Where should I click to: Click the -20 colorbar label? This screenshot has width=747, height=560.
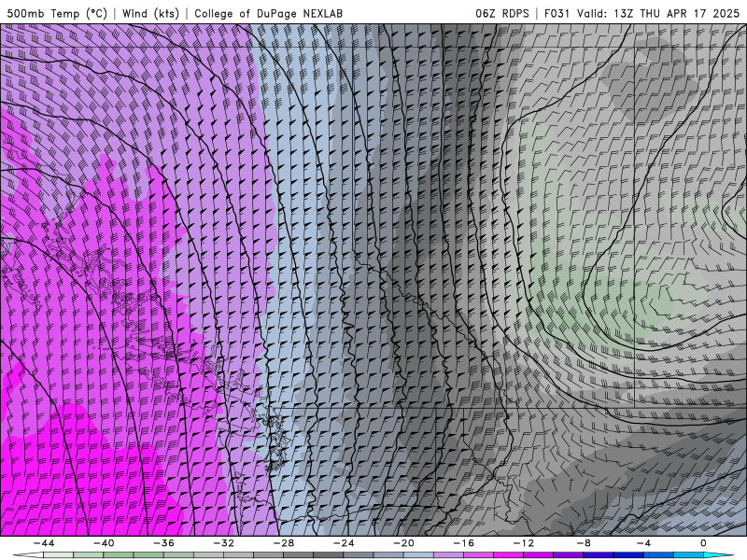click(403, 543)
